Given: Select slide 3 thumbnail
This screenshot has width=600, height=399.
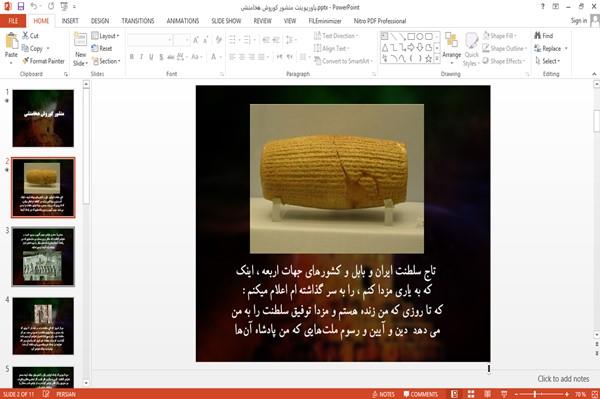Looking at the screenshot, I should click(x=43, y=256).
